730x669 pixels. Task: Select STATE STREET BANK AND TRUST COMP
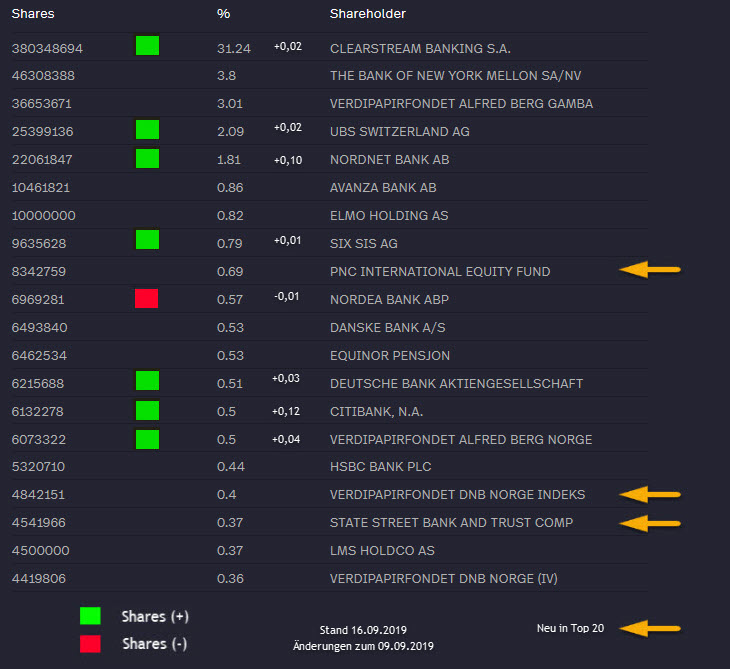point(451,522)
